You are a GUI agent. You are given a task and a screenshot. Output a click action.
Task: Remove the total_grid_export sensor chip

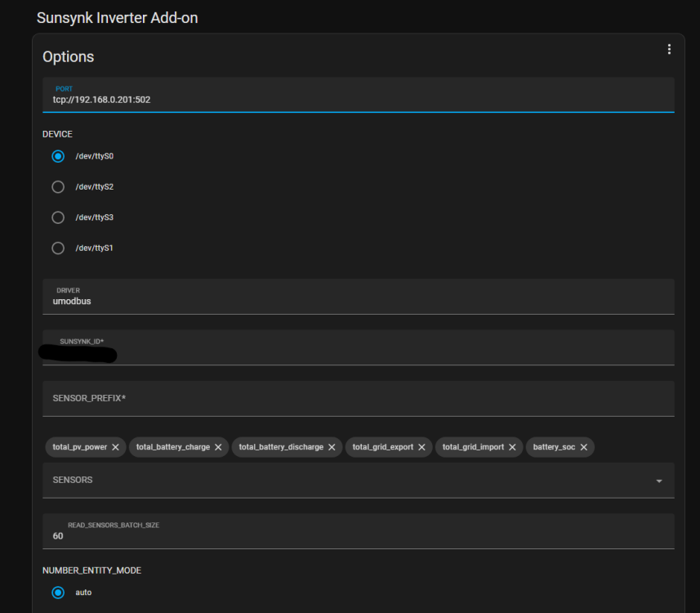point(421,447)
